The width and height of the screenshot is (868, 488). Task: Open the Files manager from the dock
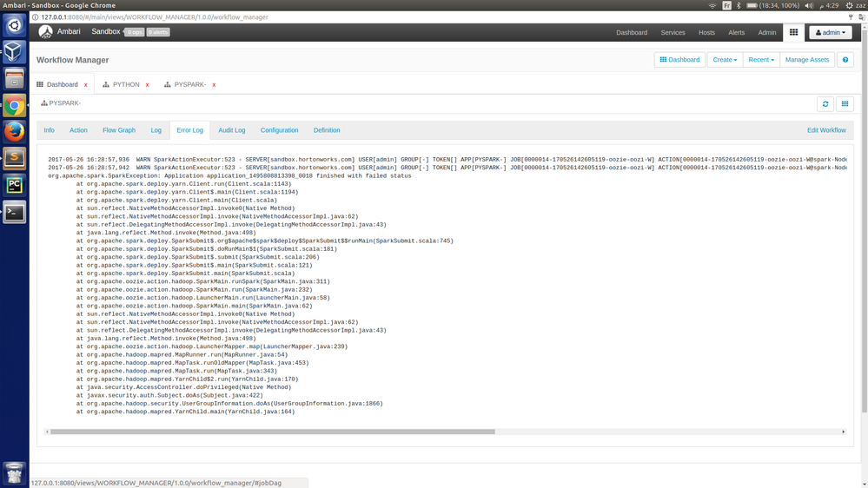pos(15,78)
